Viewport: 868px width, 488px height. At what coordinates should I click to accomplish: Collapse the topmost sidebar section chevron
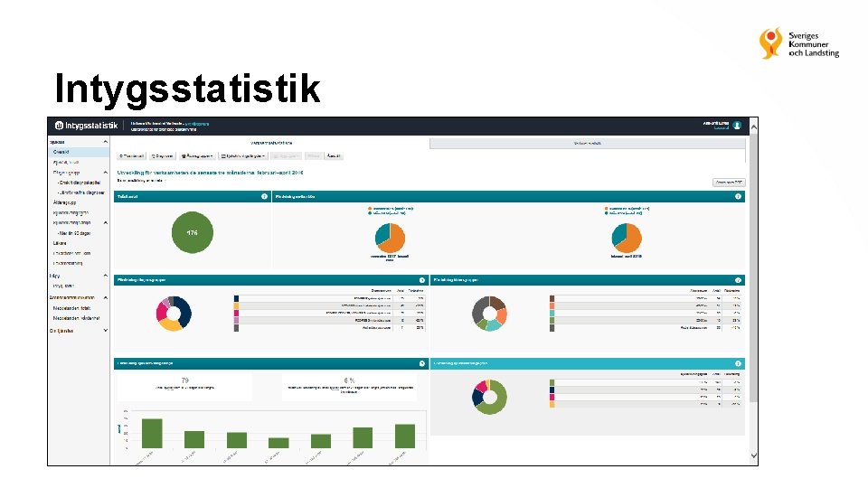(105, 142)
